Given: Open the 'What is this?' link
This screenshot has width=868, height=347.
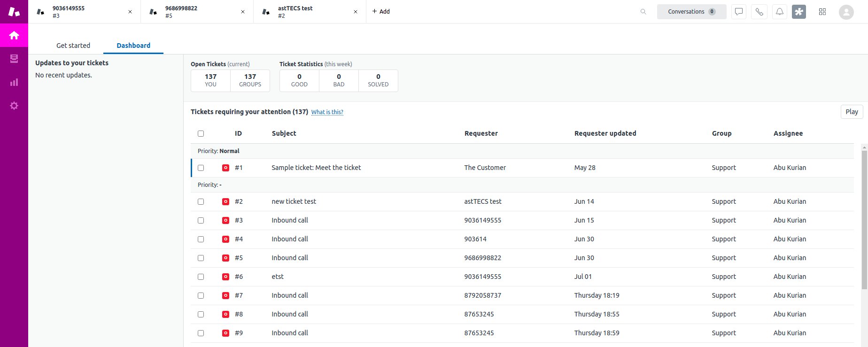Looking at the screenshot, I should pos(327,112).
